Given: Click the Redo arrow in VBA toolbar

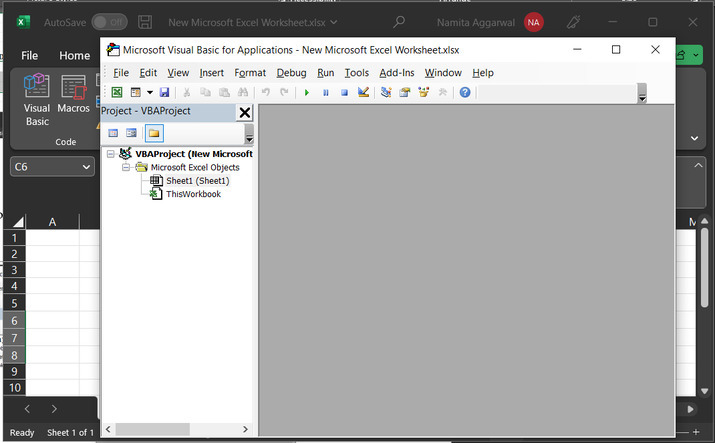Looking at the screenshot, I should tap(284, 93).
